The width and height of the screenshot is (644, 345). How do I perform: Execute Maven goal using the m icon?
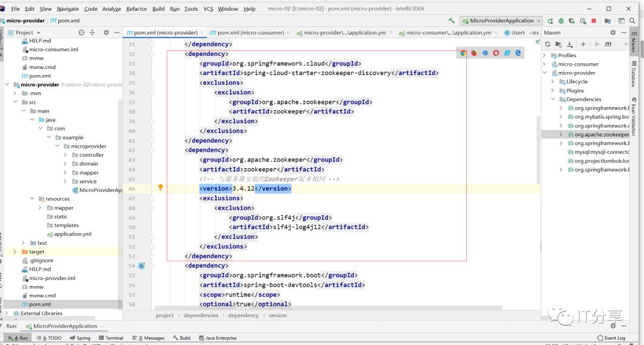click(x=608, y=44)
